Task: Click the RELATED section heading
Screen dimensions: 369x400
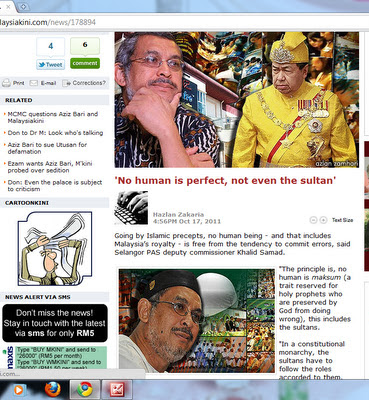Action: coord(19,100)
